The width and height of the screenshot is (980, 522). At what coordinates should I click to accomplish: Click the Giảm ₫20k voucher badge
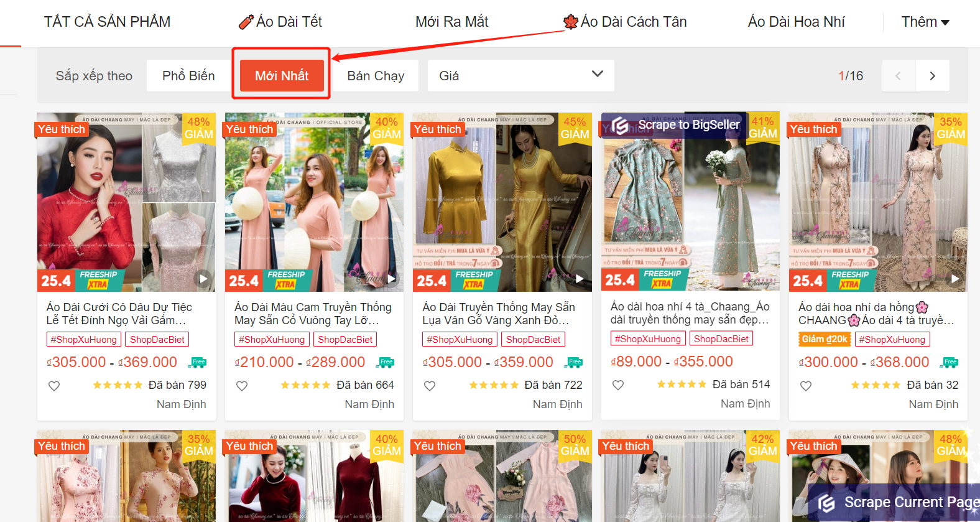tap(825, 339)
